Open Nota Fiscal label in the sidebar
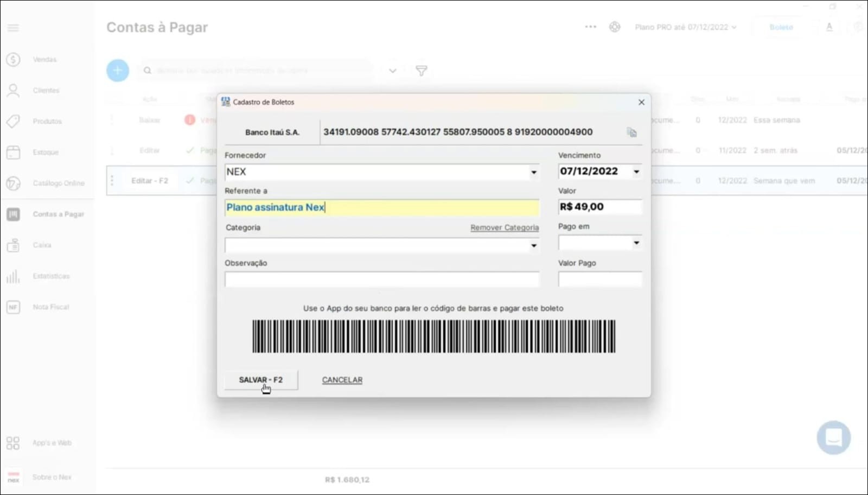Image resolution: width=868 pixels, height=495 pixels. [51, 307]
